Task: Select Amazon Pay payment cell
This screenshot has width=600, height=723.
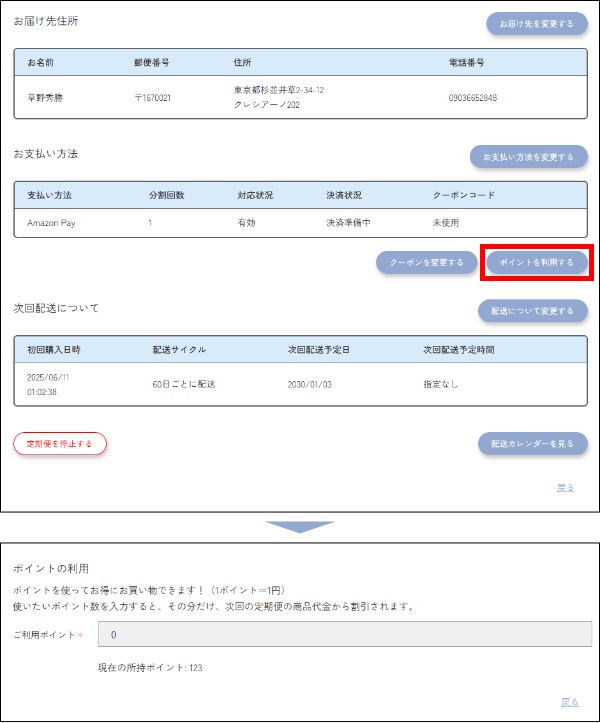Action: tap(51, 223)
